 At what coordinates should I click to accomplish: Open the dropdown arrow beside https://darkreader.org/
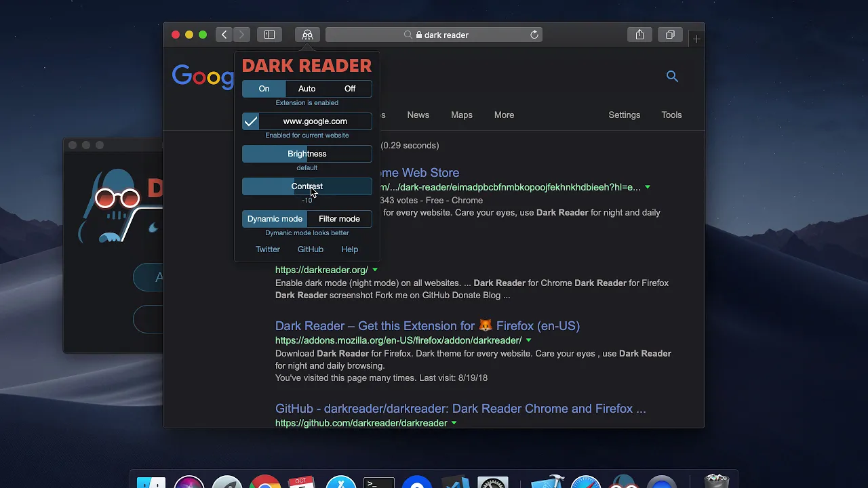tap(375, 270)
